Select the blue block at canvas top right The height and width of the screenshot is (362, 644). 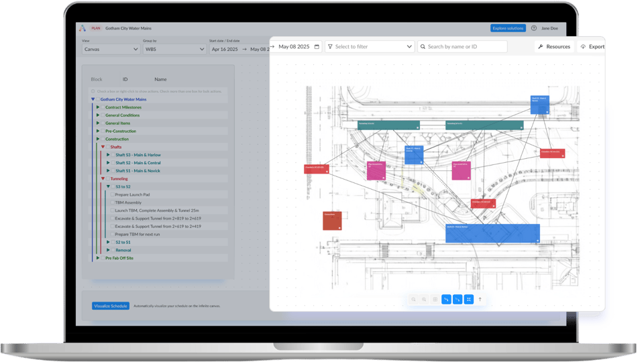539,105
